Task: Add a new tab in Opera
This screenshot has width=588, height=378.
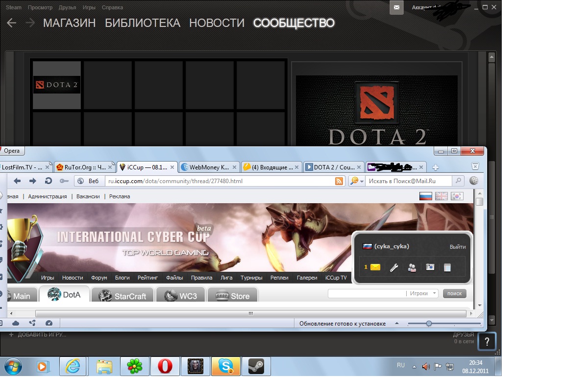Action: (x=435, y=167)
